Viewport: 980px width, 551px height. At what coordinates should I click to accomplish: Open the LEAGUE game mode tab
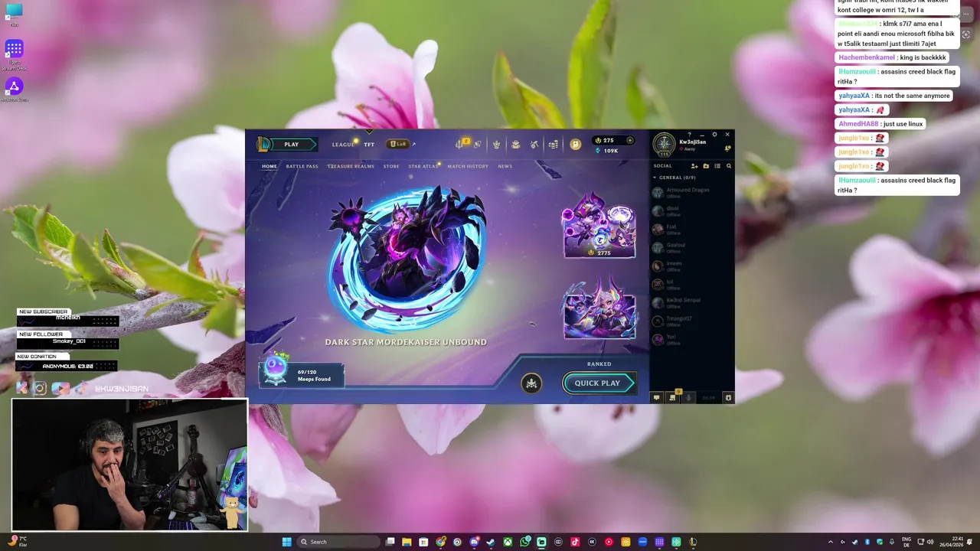(x=343, y=145)
